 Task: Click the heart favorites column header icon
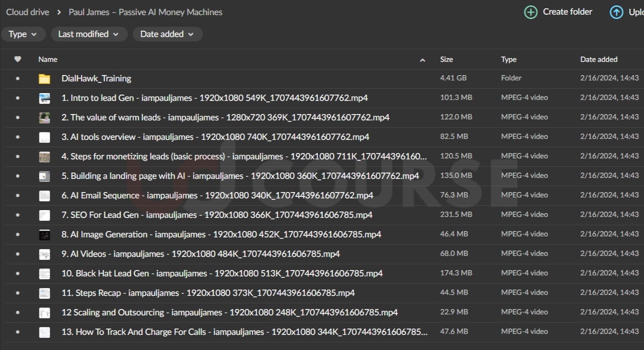click(18, 59)
